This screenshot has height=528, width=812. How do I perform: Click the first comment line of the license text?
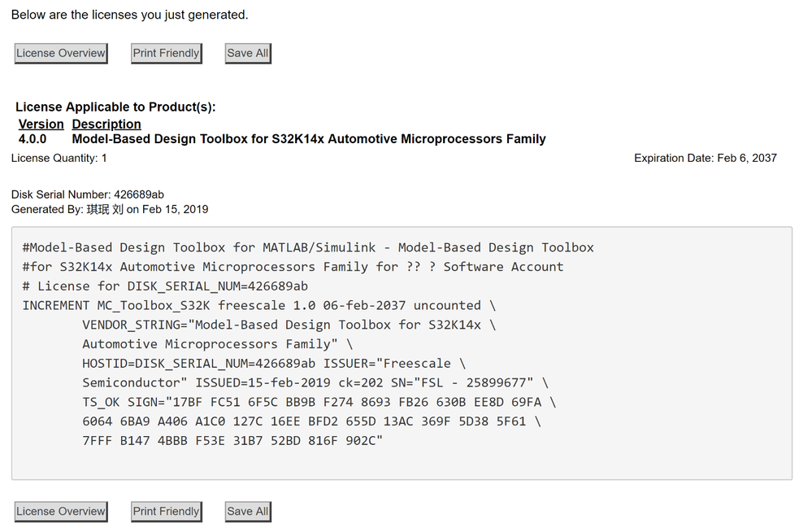coord(308,247)
